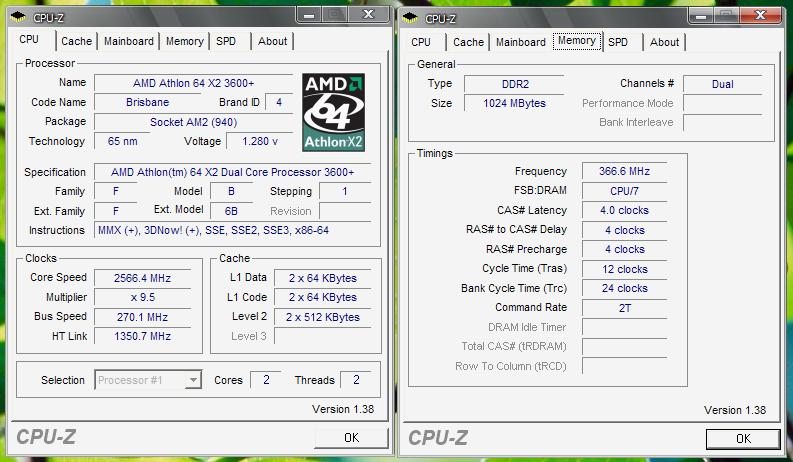Minimize the left CPU-Z window
This screenshot has width=793, height=462.
pos(309,15)
